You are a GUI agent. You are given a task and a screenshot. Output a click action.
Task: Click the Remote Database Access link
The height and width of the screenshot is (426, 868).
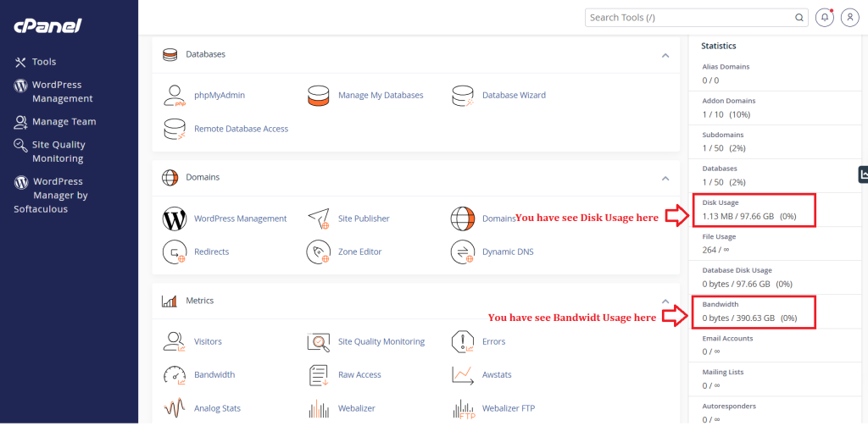click(x=242, y=129)
